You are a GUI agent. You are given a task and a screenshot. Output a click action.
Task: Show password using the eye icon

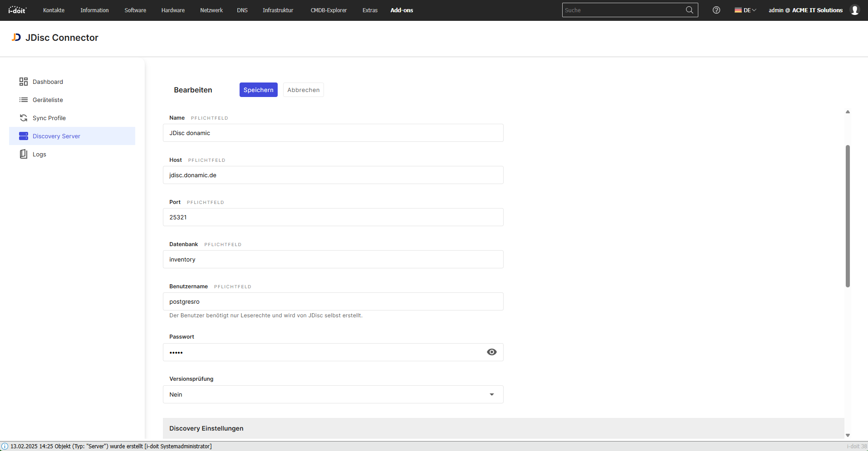(x=491, y=352)
